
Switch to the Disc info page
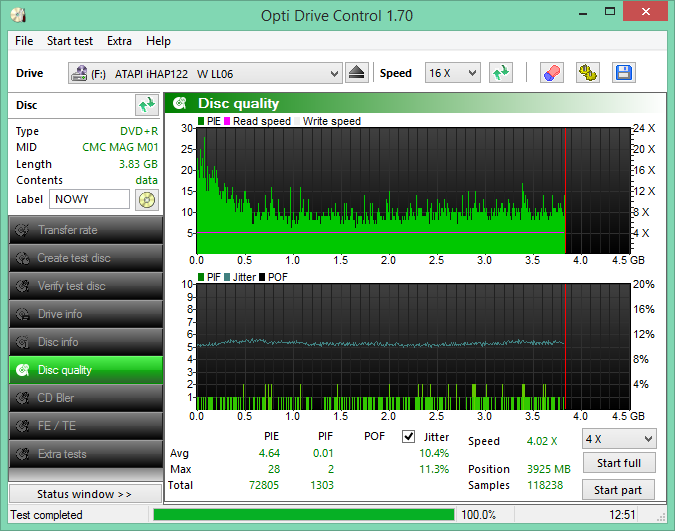coord(86,342)
